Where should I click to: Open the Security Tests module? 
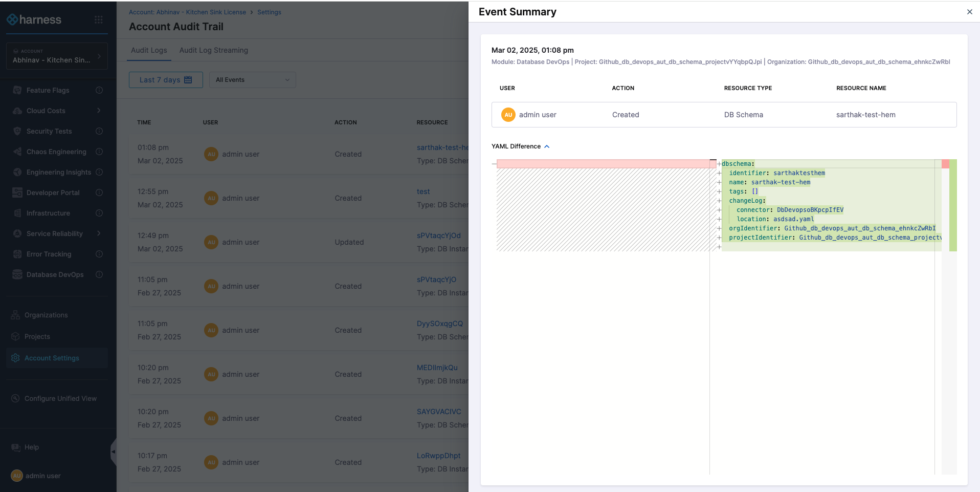[x=49, y=131]
